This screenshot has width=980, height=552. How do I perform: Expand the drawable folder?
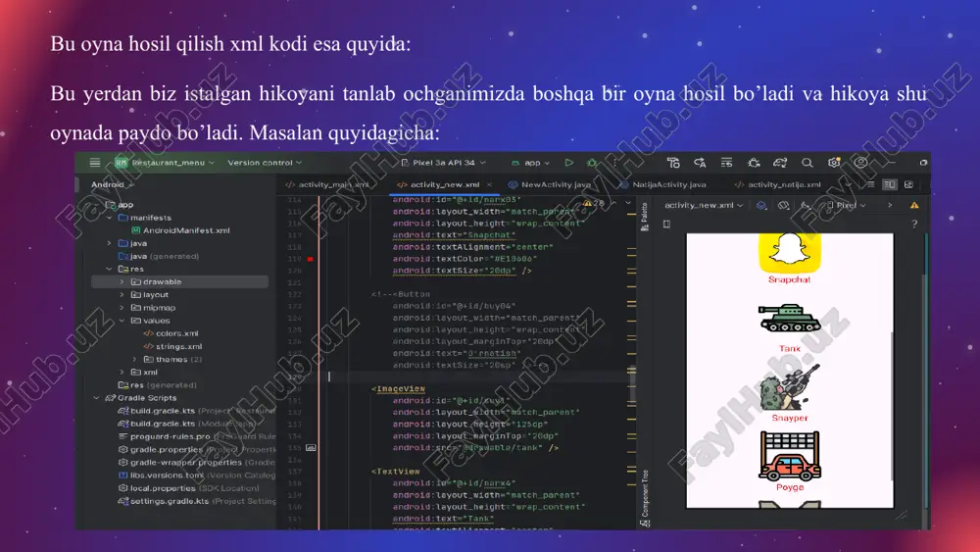(x=122, y=282)
